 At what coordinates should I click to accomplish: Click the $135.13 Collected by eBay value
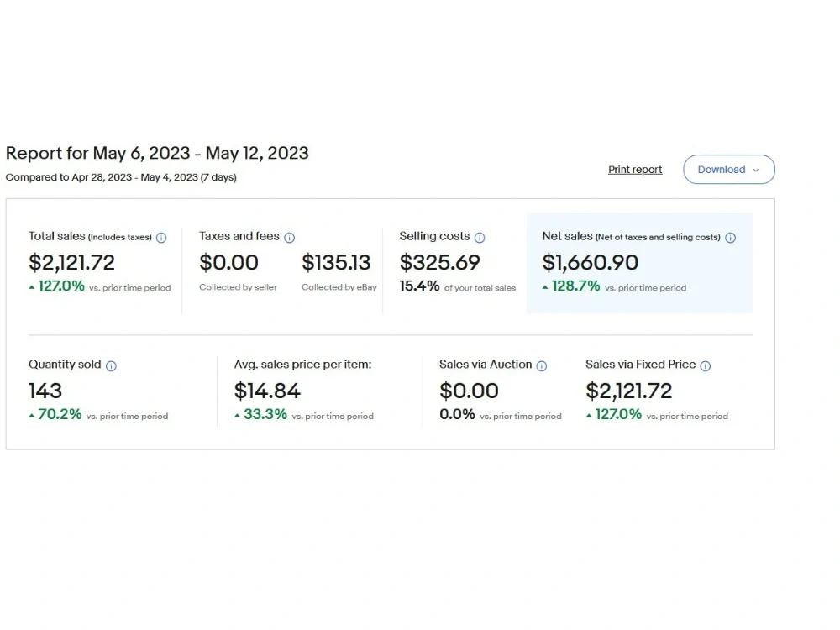pos(336,262)
